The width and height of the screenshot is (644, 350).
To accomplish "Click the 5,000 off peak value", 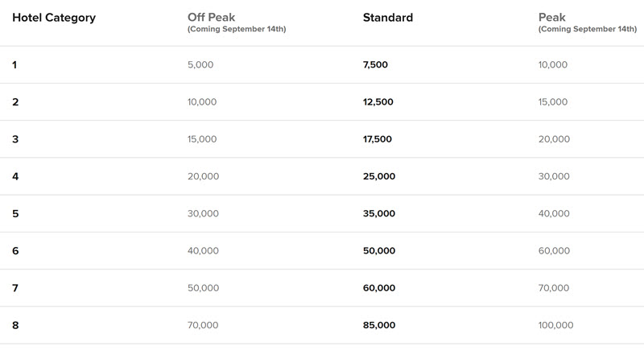I will point(200,65).
